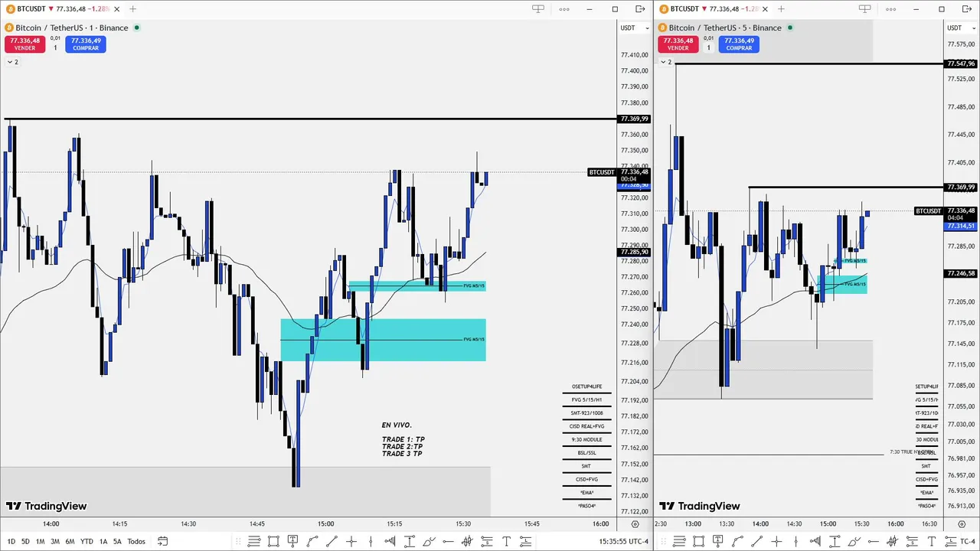The width and height of the screenshot is (980, 551).
Task: Click symbol title Bitcoin / TetherUS · 1 · Binance
Action: pyautogui.click(x=72, y=28)
